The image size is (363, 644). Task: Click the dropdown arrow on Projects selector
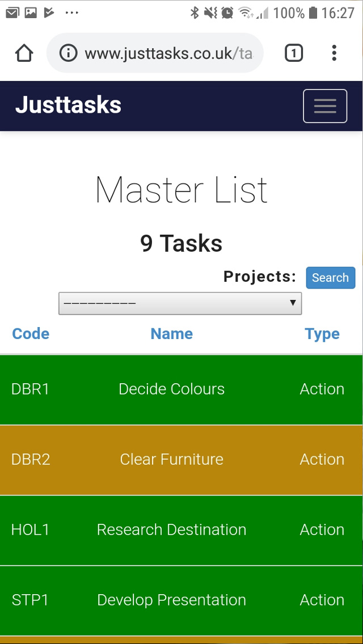[293, 303]
